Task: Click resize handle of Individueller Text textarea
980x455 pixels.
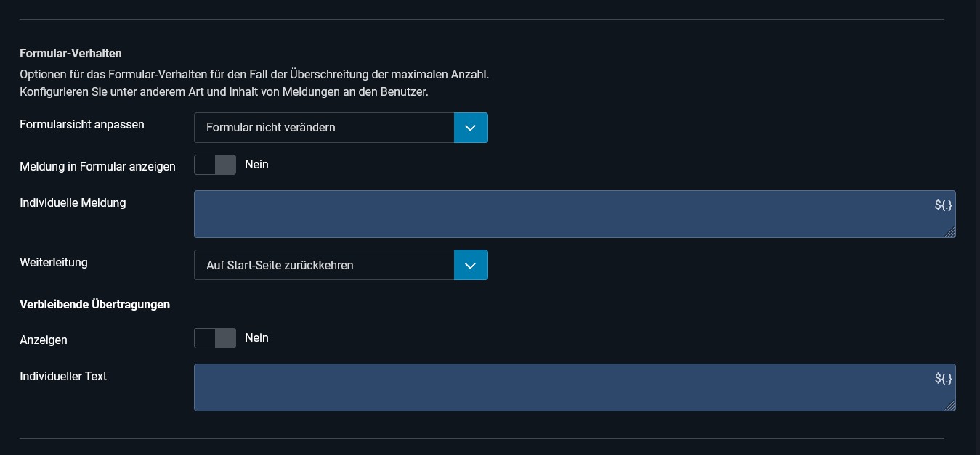Action: point(950,406)
